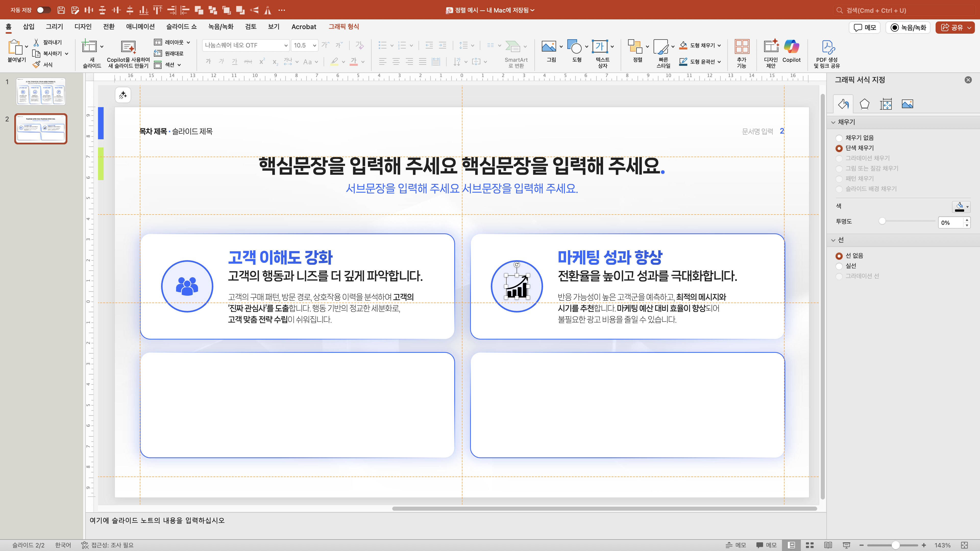Toggle the 자동 저장 switch
This screenshot has width=980, height=551.
click(43, 10)
